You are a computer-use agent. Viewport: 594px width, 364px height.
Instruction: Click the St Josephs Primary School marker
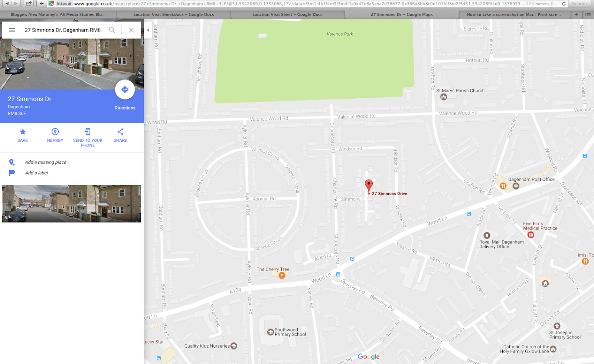(557, 326)
